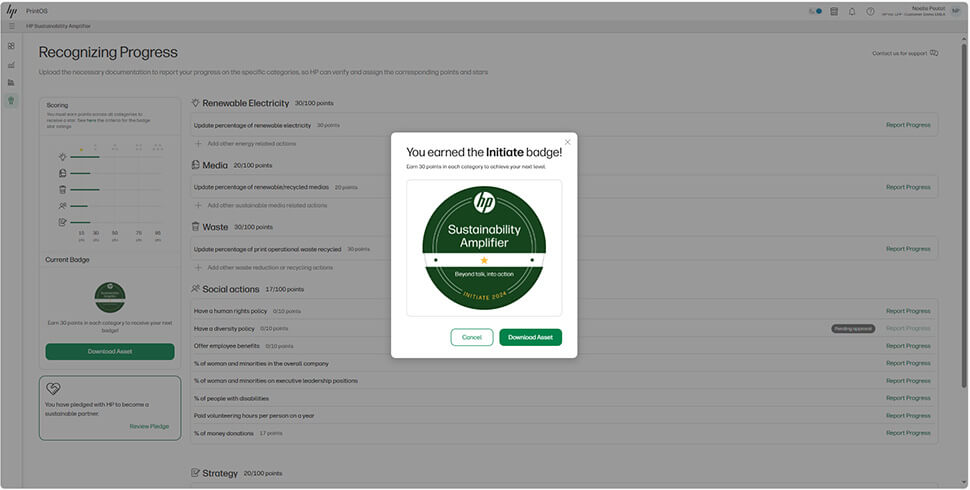Click the chat icon next to Contact us for support
This screenshot has height=490, width=970.
pyautogui.click(x=934, y=53)
